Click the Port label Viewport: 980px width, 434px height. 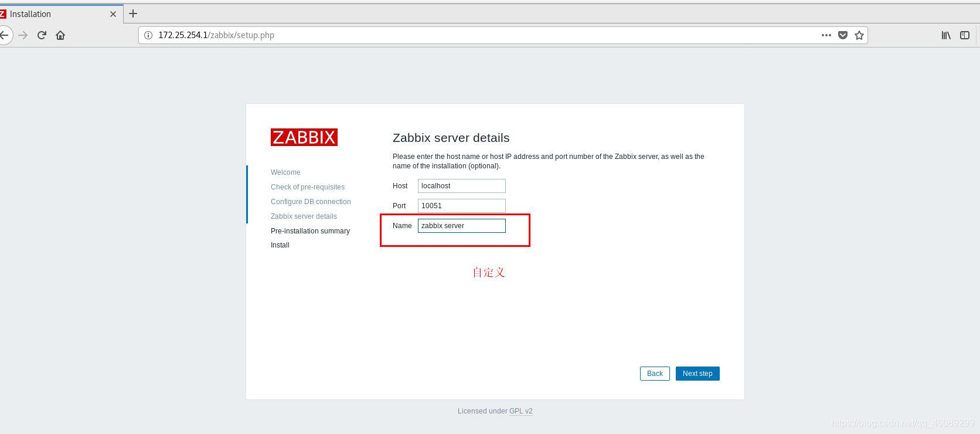(399, 206)
